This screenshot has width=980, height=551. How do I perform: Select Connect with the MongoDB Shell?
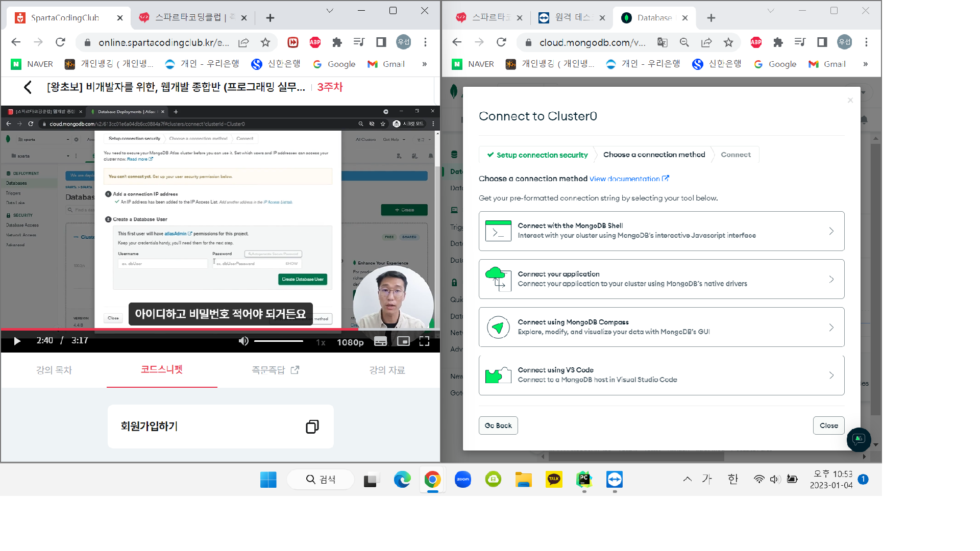click(x=661, y=231)
